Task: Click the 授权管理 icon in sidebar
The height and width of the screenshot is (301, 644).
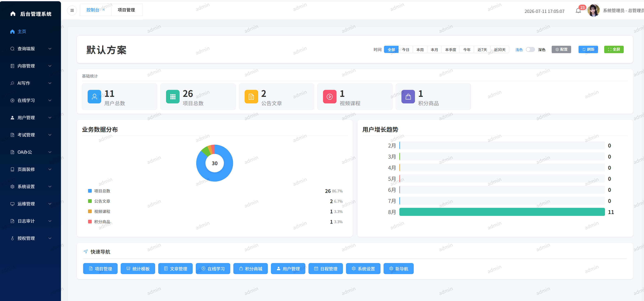Action: pos(12,238)
